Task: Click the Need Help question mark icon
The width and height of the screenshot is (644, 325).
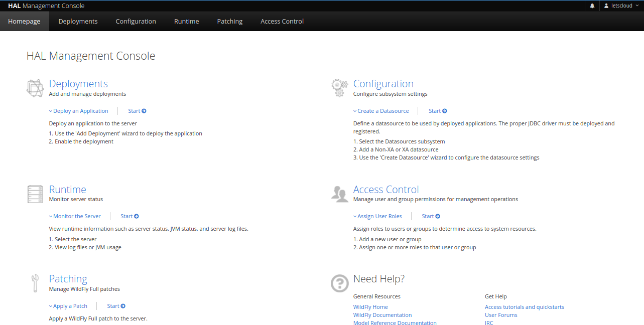Action: 340,283
